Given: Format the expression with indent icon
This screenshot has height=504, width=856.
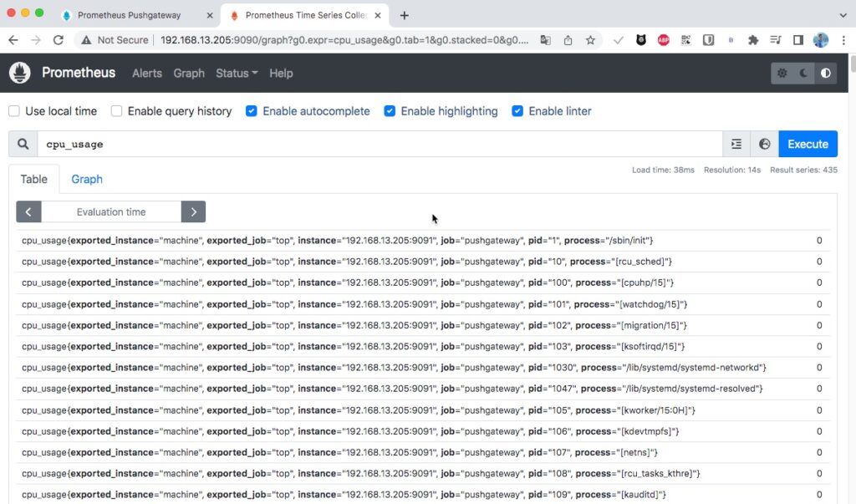Looking at the screenshot, I should click(x=736, y=144).
